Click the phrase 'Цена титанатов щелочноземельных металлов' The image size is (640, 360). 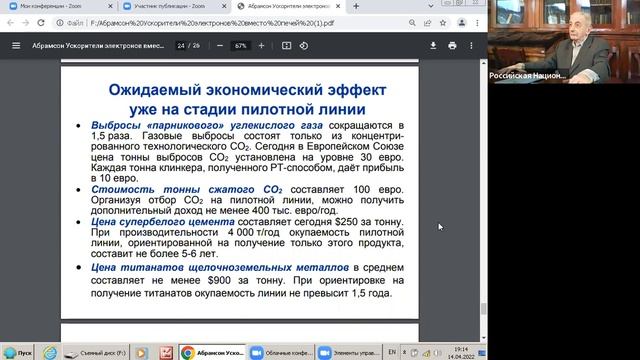[x=220, y=267]
